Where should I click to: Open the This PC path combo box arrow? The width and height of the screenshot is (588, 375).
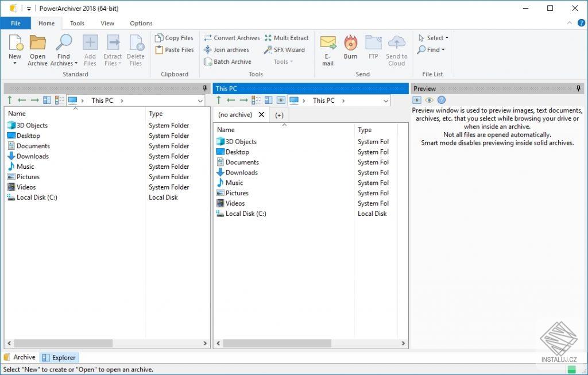[200, 100]
